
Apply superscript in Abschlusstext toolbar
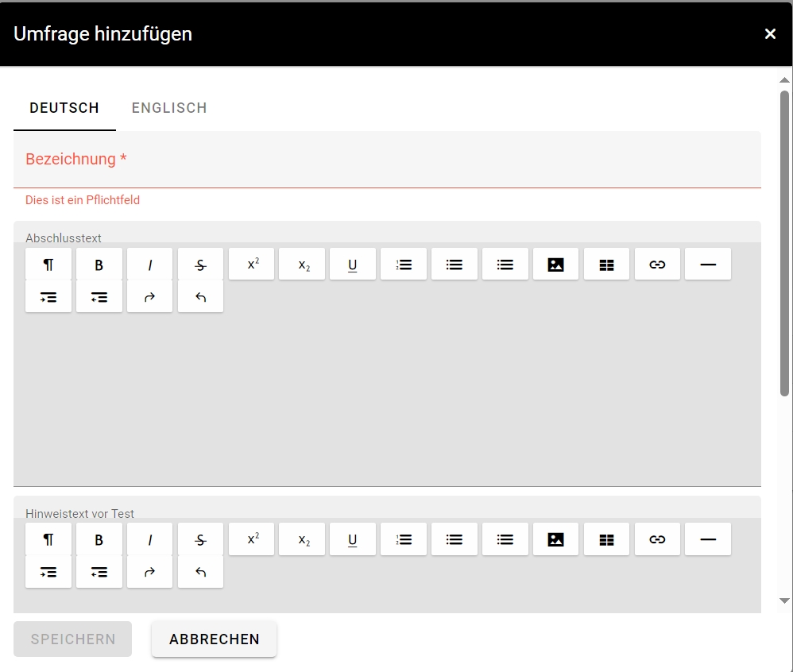[251, 265]
